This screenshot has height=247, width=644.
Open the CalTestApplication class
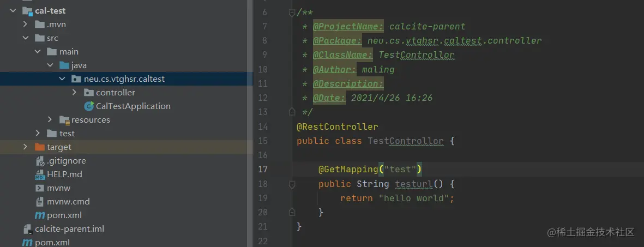click(133, 106)
